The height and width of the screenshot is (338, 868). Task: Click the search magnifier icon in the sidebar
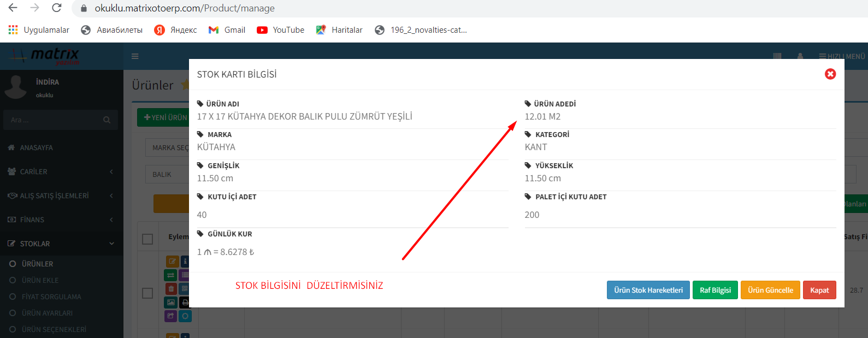tap(107, 120)
